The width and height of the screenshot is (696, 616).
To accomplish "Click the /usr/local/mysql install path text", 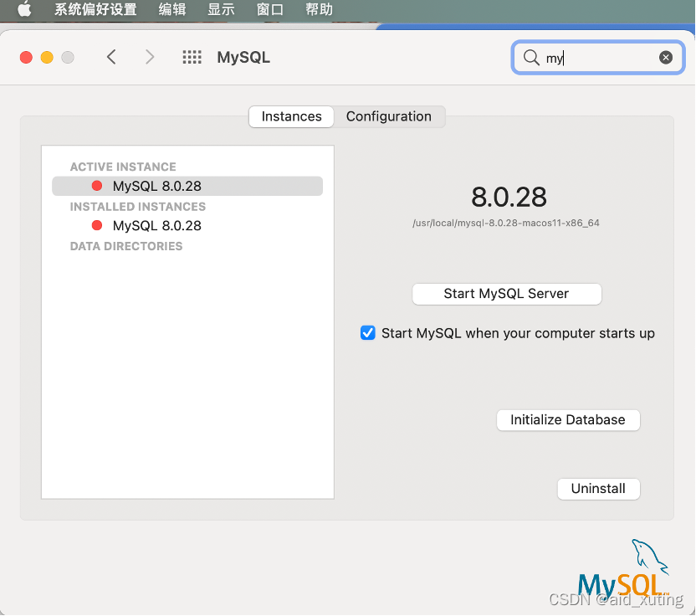I will pyautogui.click(x=506, y=223).
